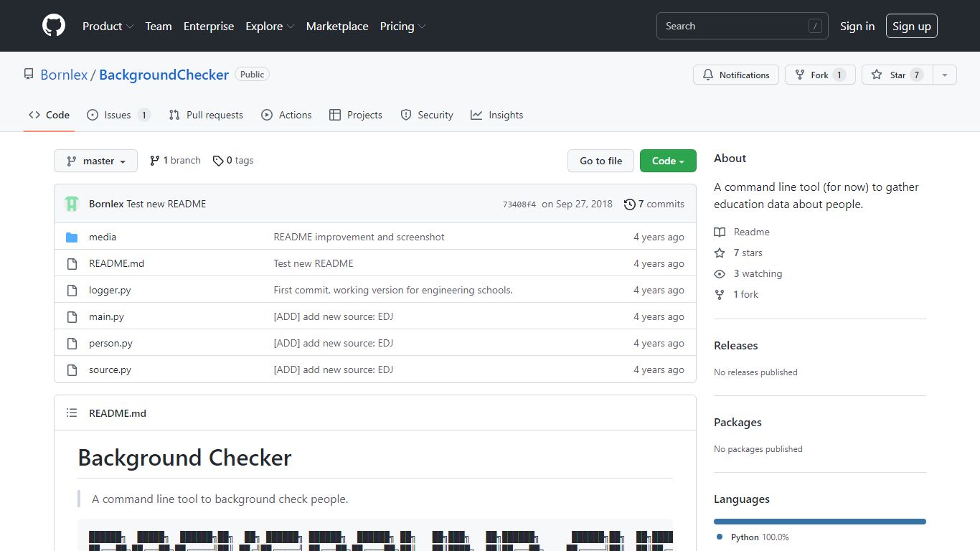Switch to the Insights tab

point(497,115)
